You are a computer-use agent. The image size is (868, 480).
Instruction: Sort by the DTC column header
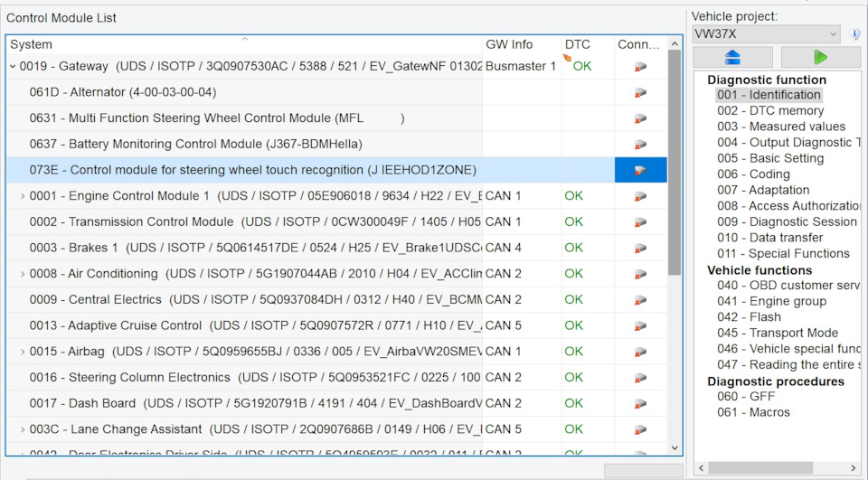[588, 44]
